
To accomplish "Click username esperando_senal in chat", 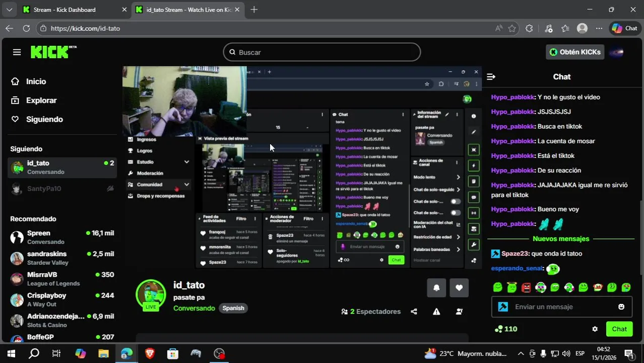I will 517,269.
